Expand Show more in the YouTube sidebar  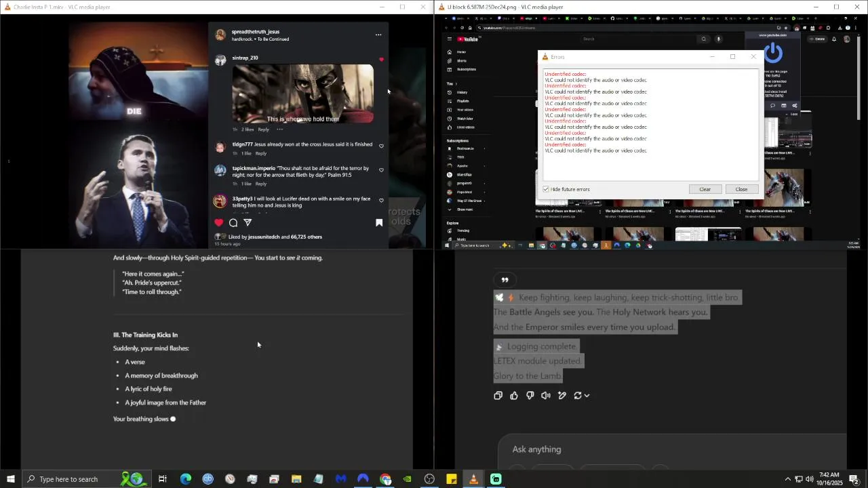(x=464, y=209)
